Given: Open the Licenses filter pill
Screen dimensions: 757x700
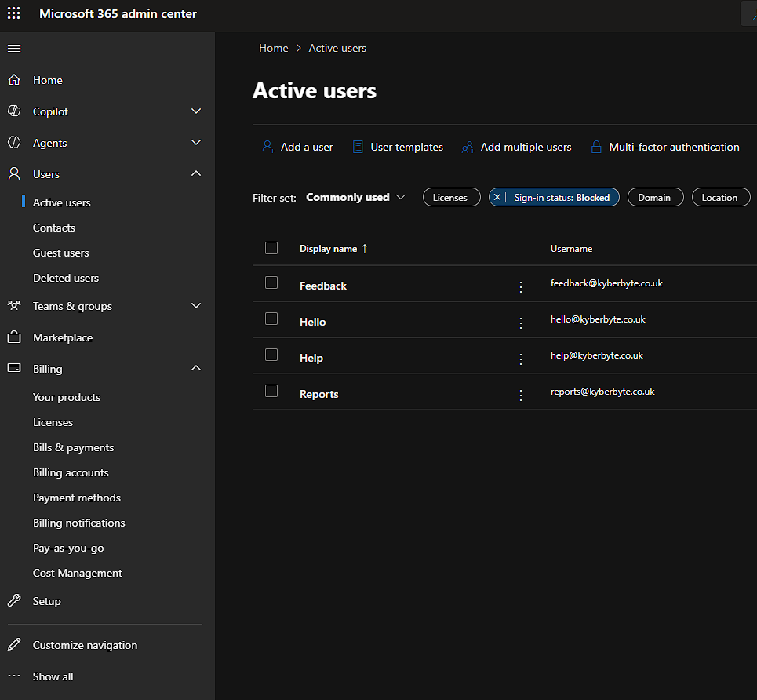Looking at the screenshot, I should 451,197.
